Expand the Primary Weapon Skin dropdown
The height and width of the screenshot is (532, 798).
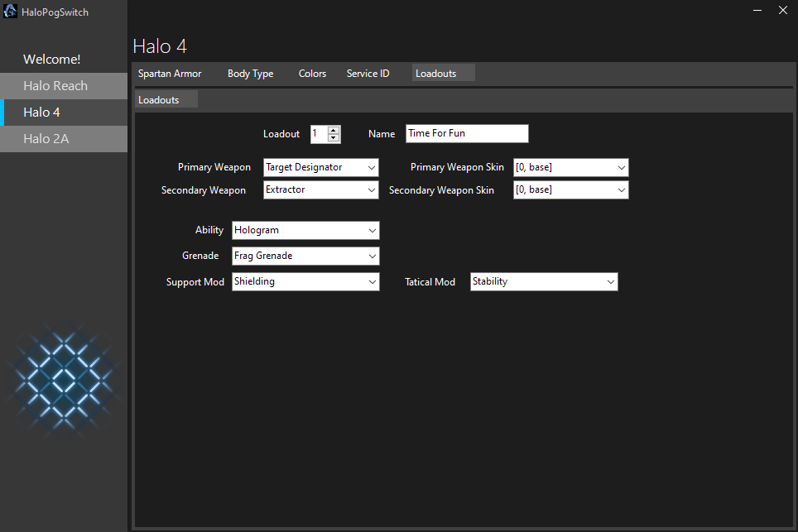(570, 167)
